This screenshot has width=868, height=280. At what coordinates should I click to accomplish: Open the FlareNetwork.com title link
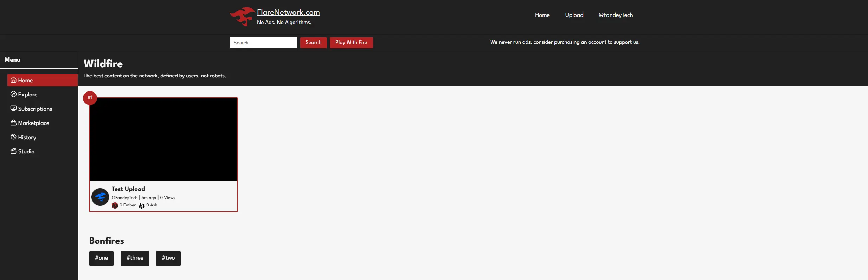pyautogui.click(x=288, y=12)
